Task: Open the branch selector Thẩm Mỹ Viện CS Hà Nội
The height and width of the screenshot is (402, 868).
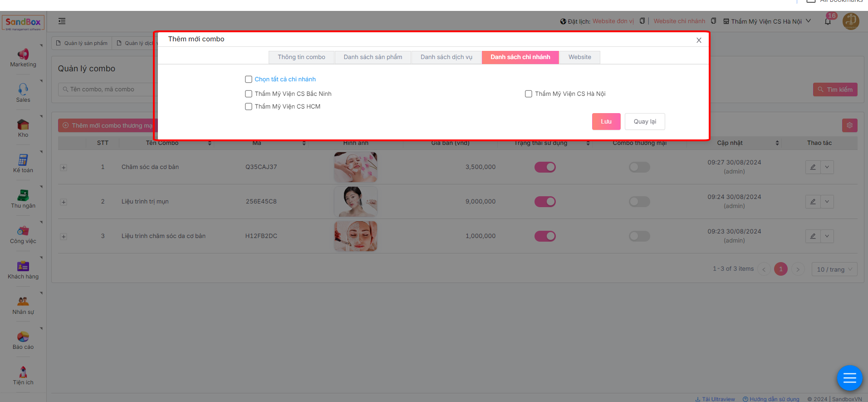Action: (x=767, y=21)
